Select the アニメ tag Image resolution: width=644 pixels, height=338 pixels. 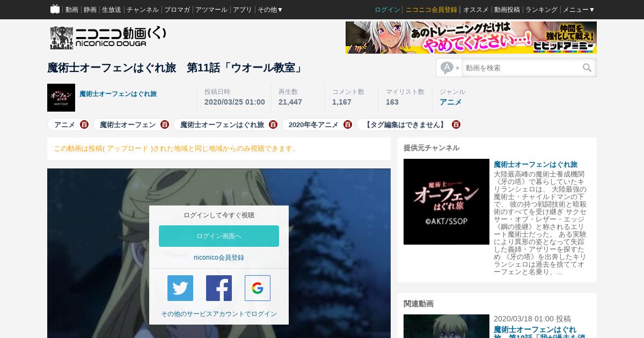point(64,124)
